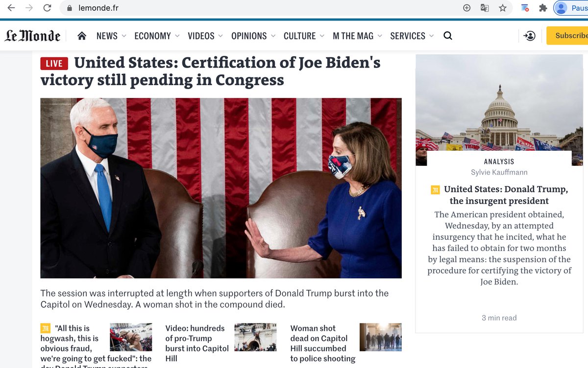Open the extensions puzzle piece icon
Image resolution: width=588 pixels, height=368 pixels.
pyautogui.click(x=543, y=8)
